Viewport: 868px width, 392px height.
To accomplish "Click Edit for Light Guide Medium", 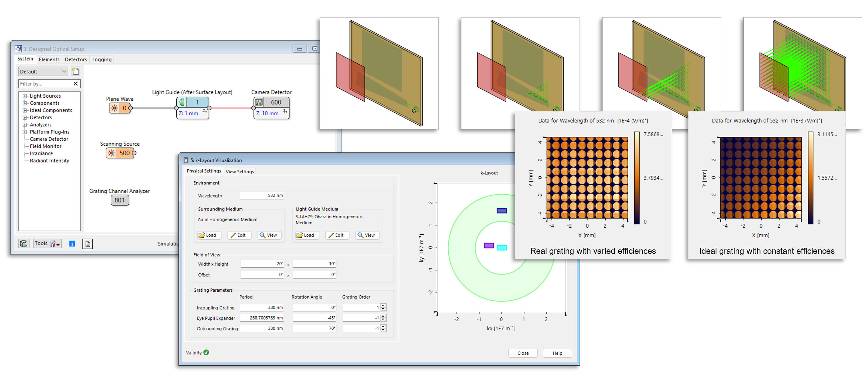I will click(x=337, y=235).
